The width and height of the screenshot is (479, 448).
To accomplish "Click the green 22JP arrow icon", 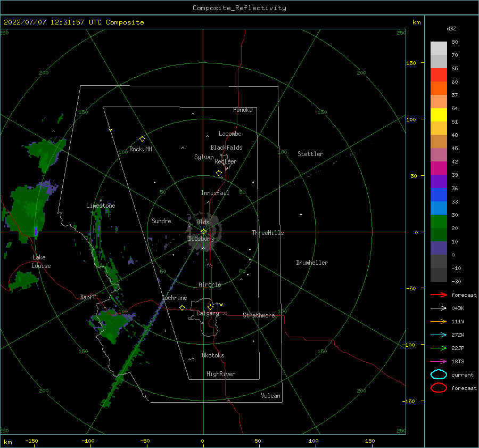I will coord(439,348).
